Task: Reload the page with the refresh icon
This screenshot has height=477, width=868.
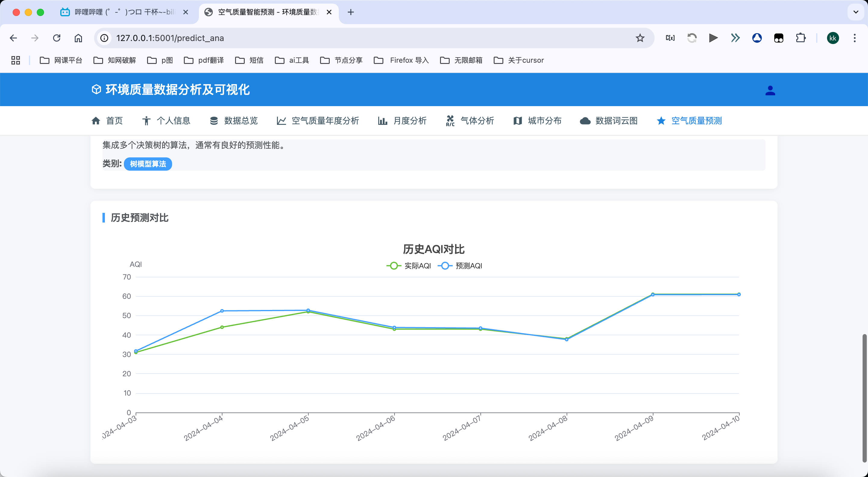Action: click(x=57, y=38)
